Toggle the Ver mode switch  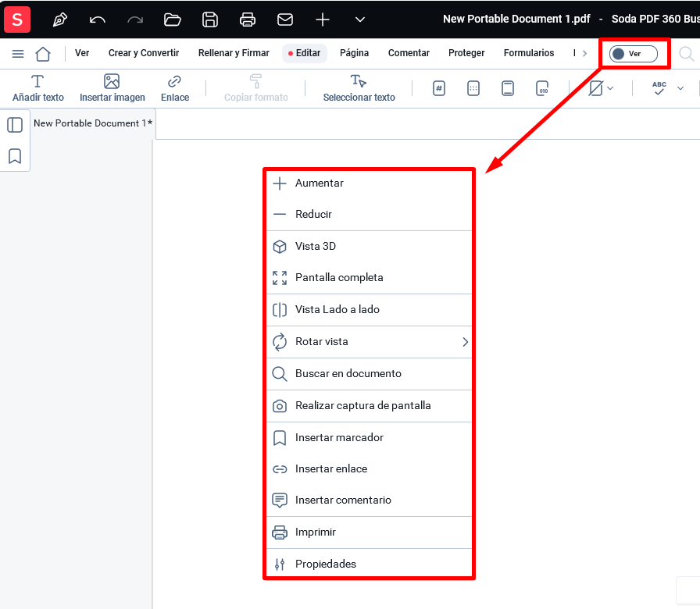pyautogui.click(x=633, y=54)
